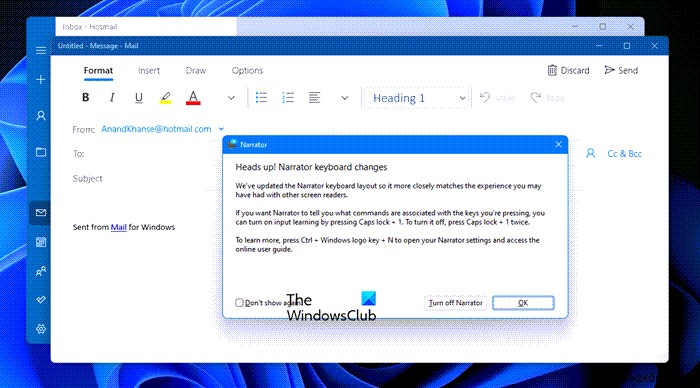Apply red font color
Screen dimensions: 700x388
pos(193,97)
